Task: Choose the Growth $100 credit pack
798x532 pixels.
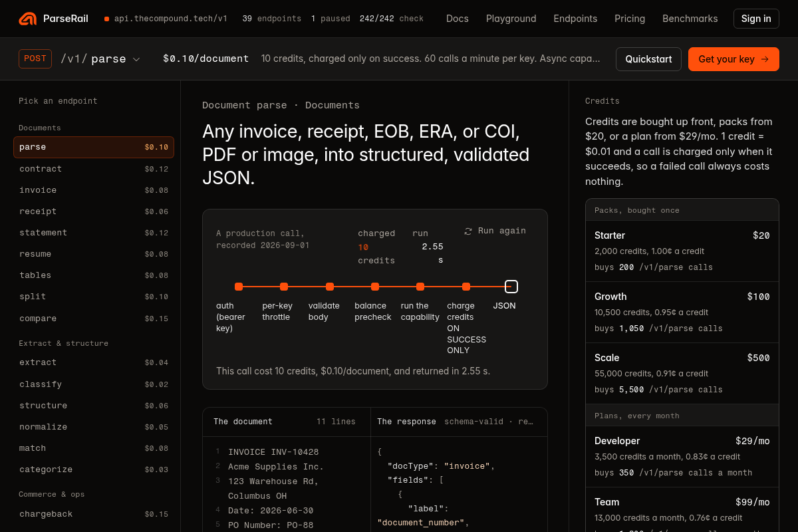Action: click(x=682, y=313)
